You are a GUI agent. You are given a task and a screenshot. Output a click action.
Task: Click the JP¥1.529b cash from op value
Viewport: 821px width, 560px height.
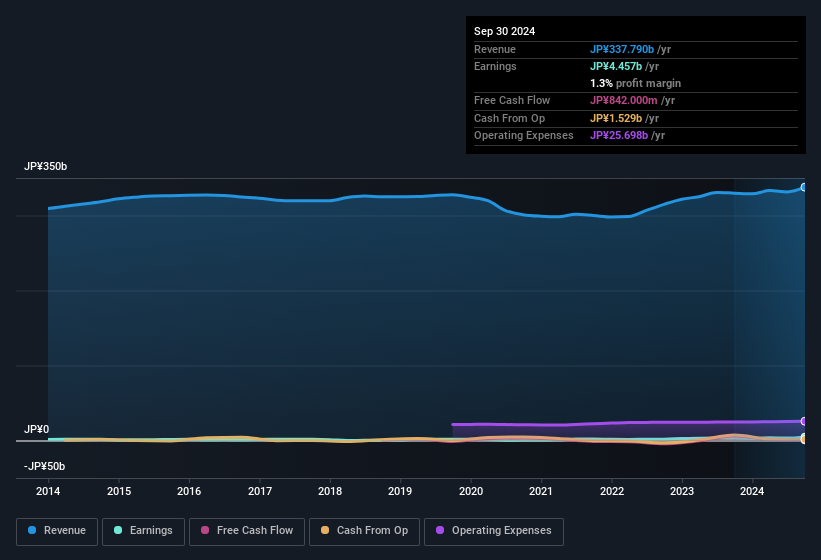(616, 118)
